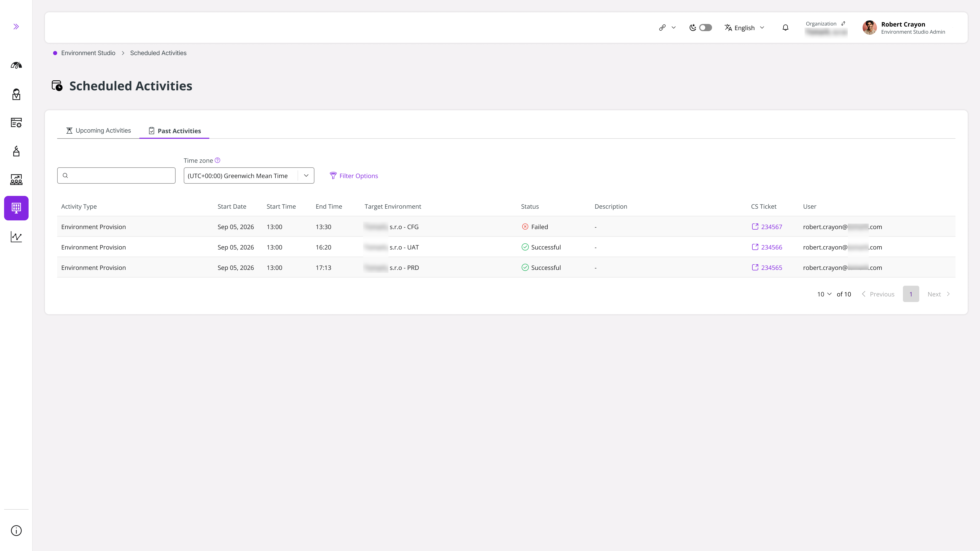
Task: Open CS ticket 234567
Action: tap(771, 227)
